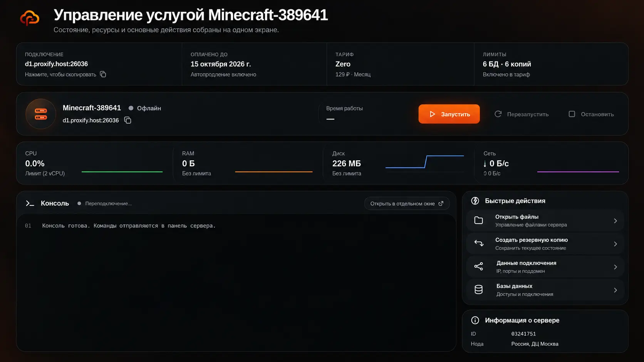Click the orange cloud logo icon

point(30,18)
